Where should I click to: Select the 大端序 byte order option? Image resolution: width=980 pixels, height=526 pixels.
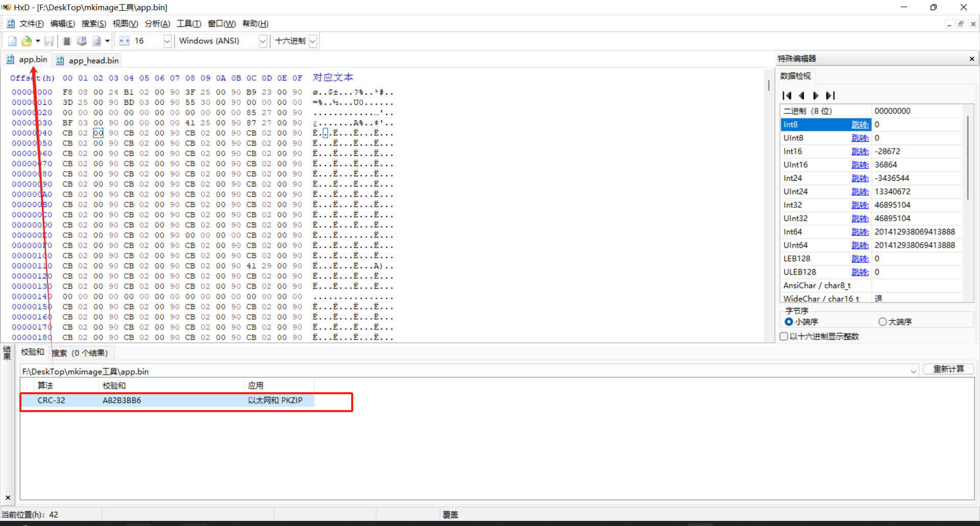point(883,321)
